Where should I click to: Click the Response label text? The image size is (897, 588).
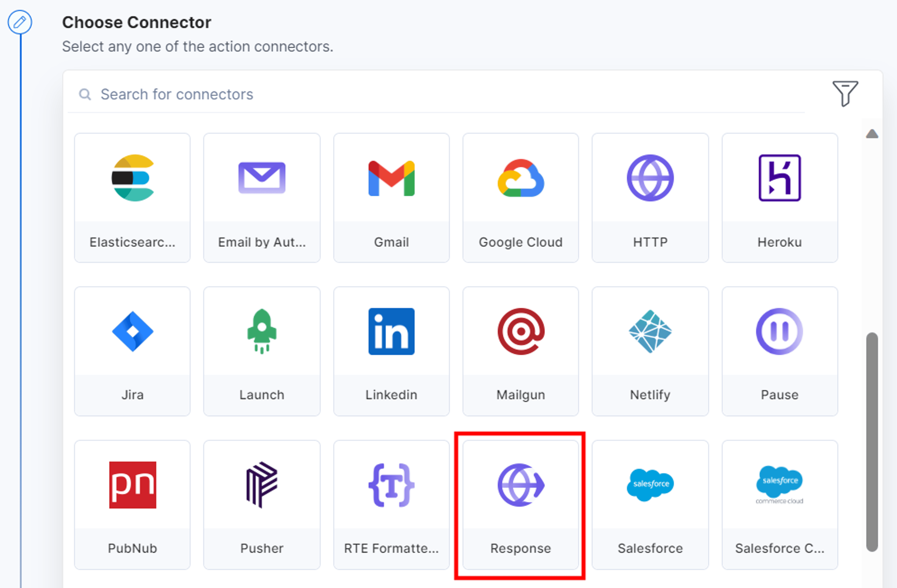click(520, 548)
